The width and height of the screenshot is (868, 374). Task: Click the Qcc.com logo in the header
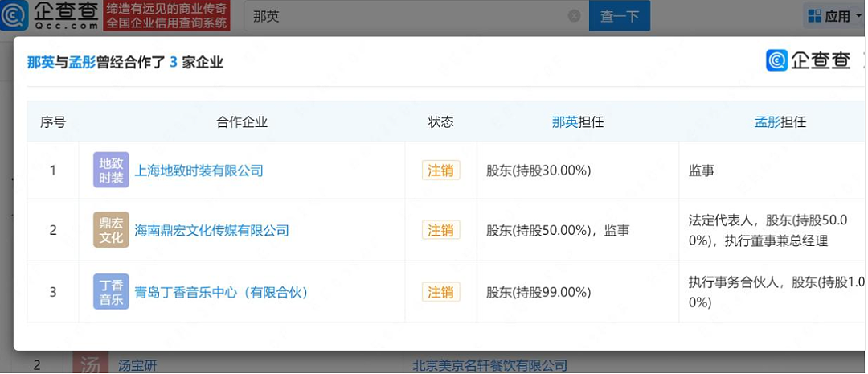tap(50, 16)
